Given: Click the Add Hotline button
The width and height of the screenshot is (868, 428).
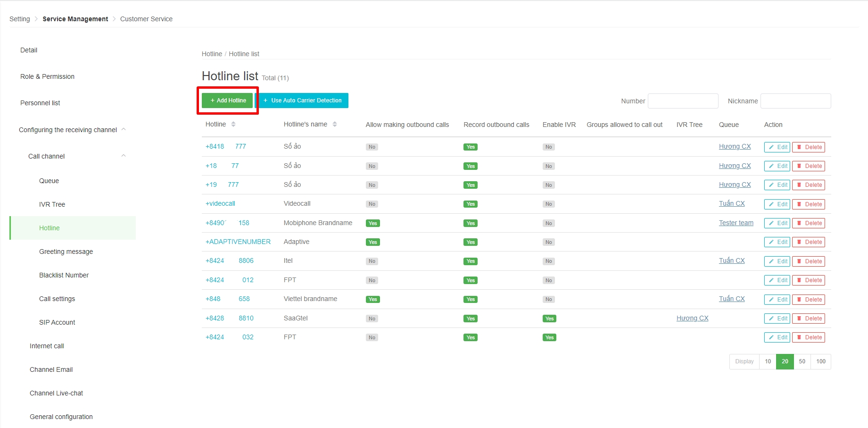Looking at the screenshot, I should coord(228,101).
